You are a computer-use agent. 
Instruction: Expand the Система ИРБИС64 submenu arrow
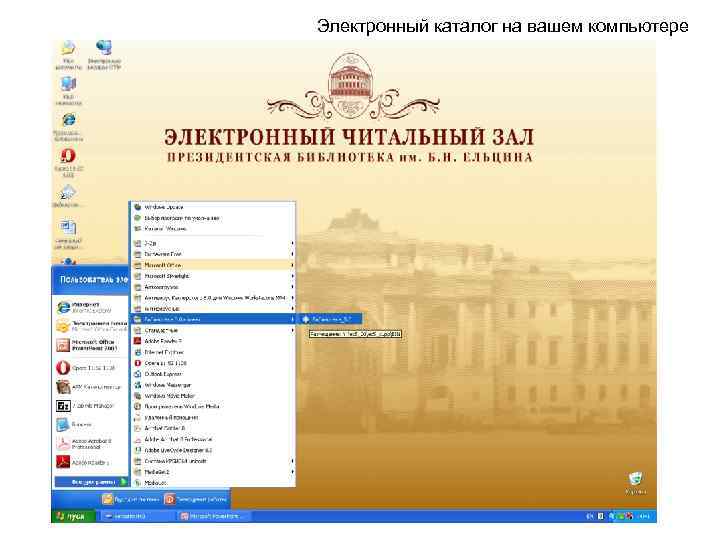click(x=292, y=461)
